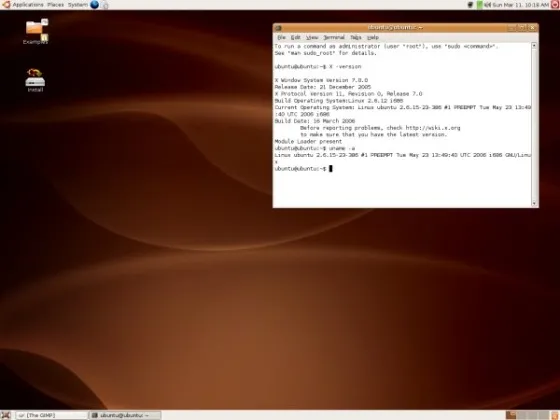Click the 'Module Loader present' line

308,141
